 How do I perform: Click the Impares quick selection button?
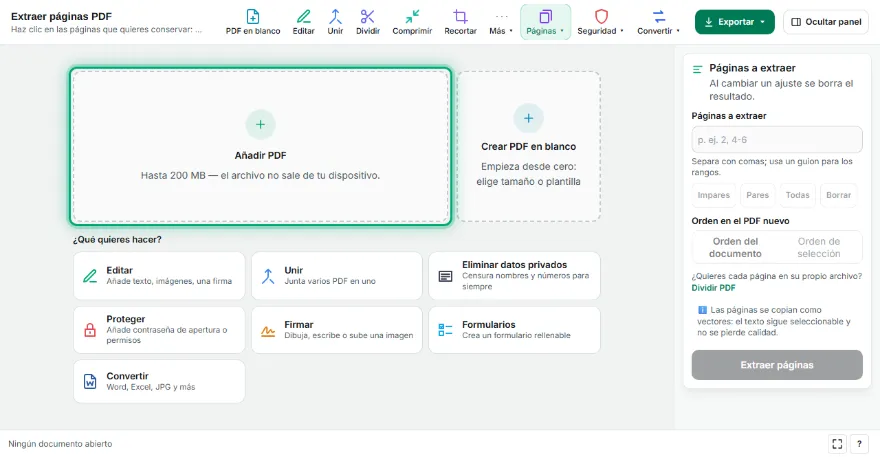click(x=713, y=195)
